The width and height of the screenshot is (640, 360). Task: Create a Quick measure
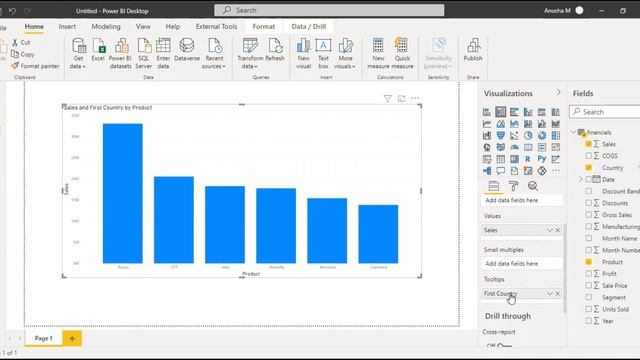pos(402,54)
